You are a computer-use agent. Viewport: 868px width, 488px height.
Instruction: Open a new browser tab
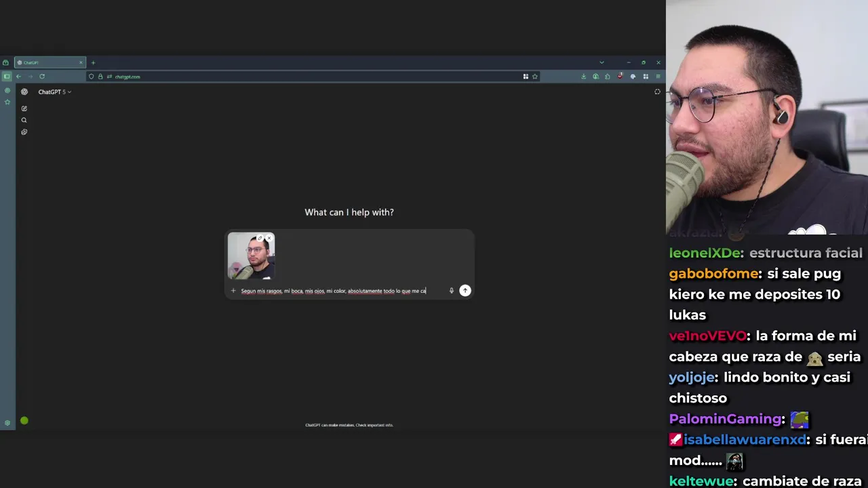pos(93,62)
